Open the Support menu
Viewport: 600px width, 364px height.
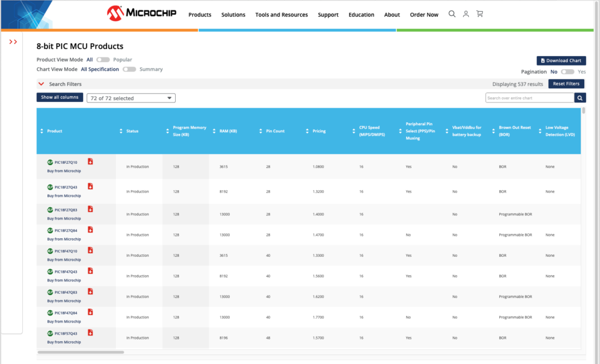click(x=328, y=15)
